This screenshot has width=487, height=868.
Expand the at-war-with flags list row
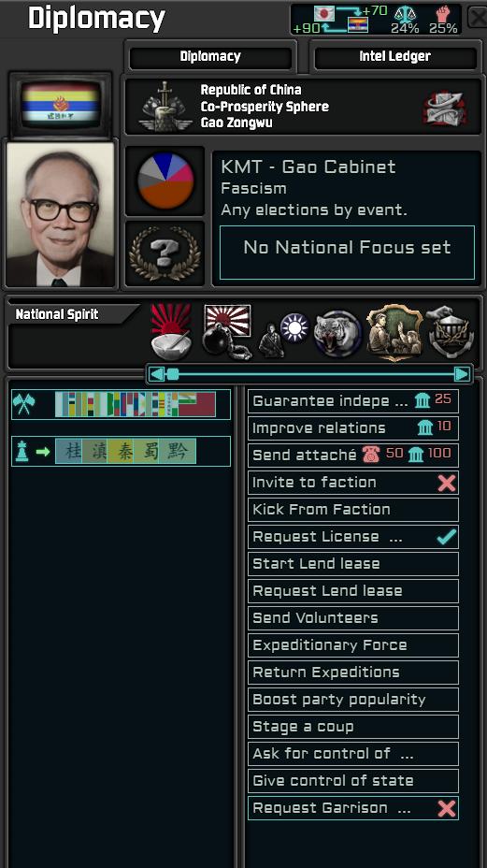click(x=121, y=405)
